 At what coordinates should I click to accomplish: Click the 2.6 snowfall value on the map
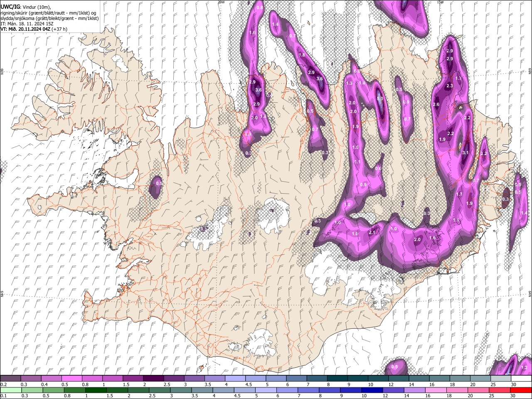pos(436,105)
